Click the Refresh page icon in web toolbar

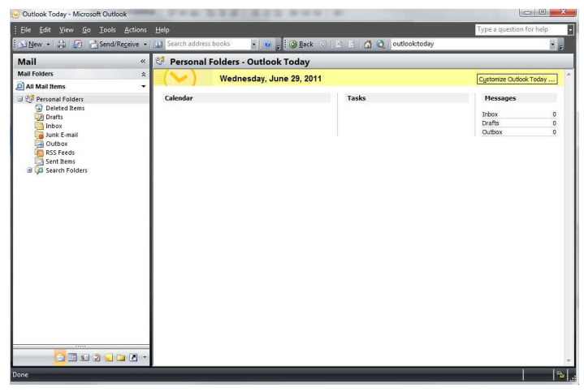[x=352, y=45]
